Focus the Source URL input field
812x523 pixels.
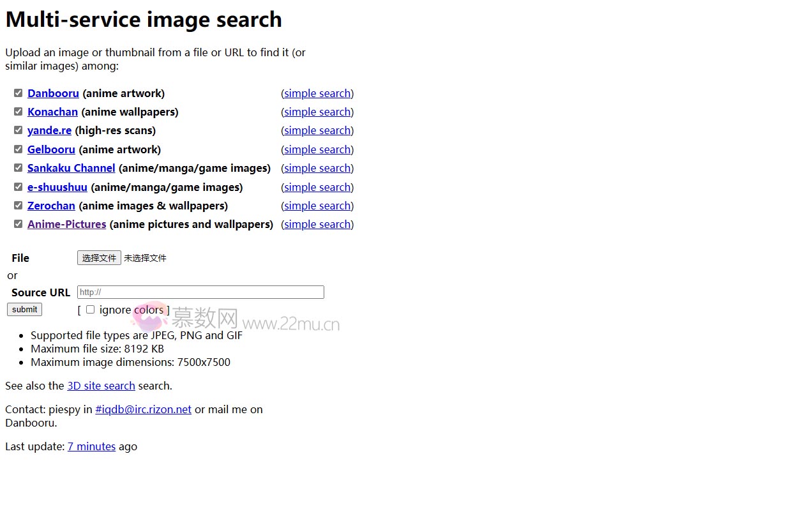pos(200,292)
